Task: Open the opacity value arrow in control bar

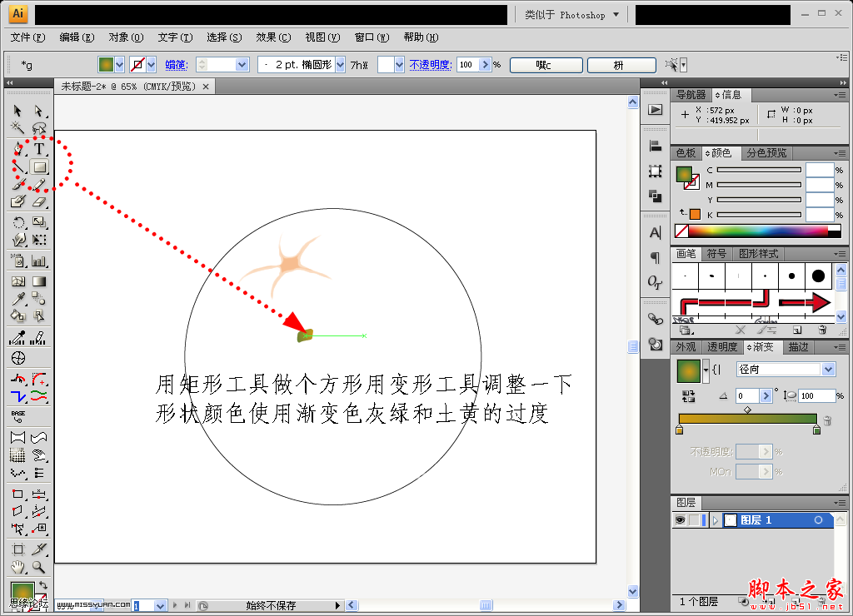Action: click(485, 65)
